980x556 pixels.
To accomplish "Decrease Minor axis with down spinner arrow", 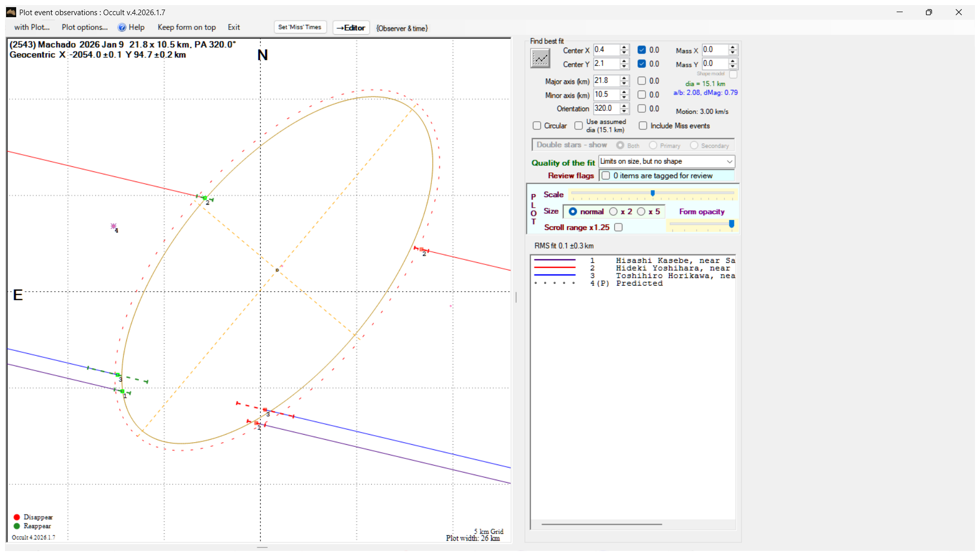I will (x=624, y=98).
